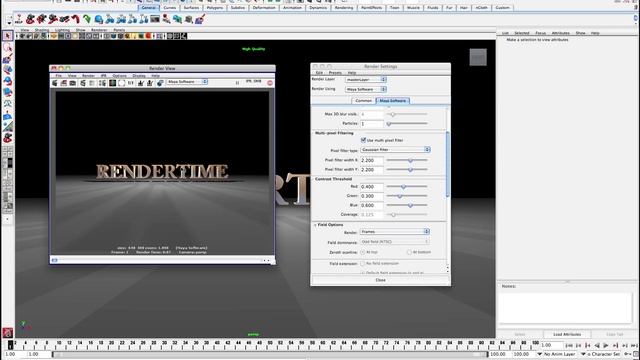
Task: Click Select button in Attribute Editor
Action: click(520, 334)
